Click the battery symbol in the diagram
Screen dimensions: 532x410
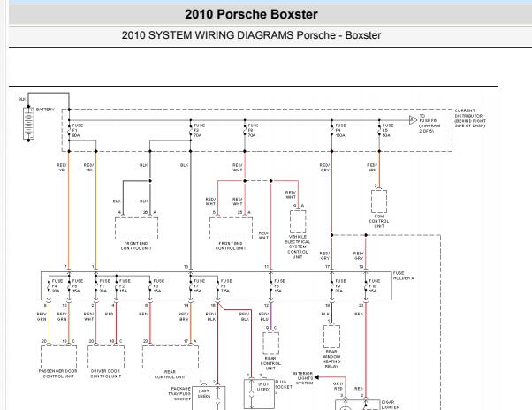coord(28,124)
